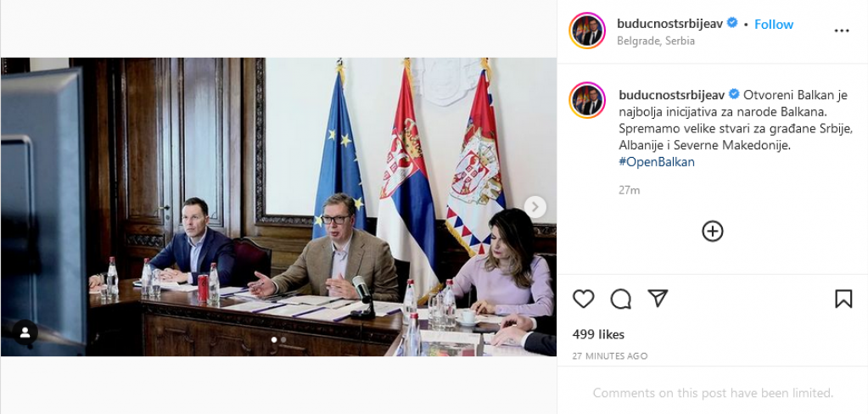Click the 27 MINUTES AGO timestamp
The width and height of the screenshot is (868, 414).
click(x=610, y=355)
